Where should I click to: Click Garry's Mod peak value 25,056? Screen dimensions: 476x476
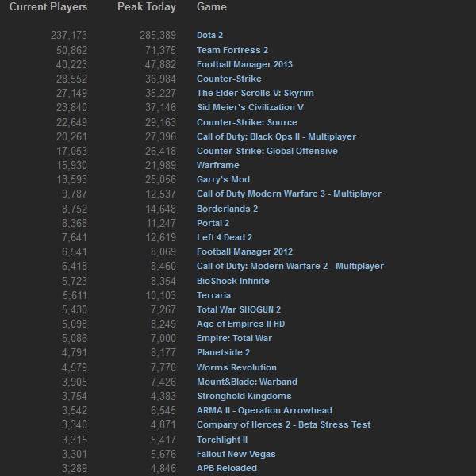[160, 179]
